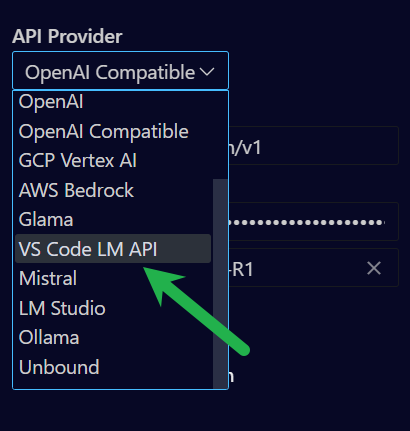Choose VS Code LM API option
Screen dimensions: 410x431
click(x=113, y=249)
